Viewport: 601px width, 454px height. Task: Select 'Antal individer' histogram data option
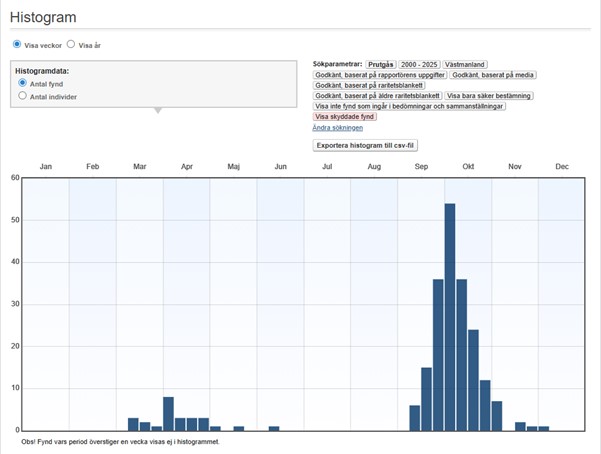[x=23, y=97]
